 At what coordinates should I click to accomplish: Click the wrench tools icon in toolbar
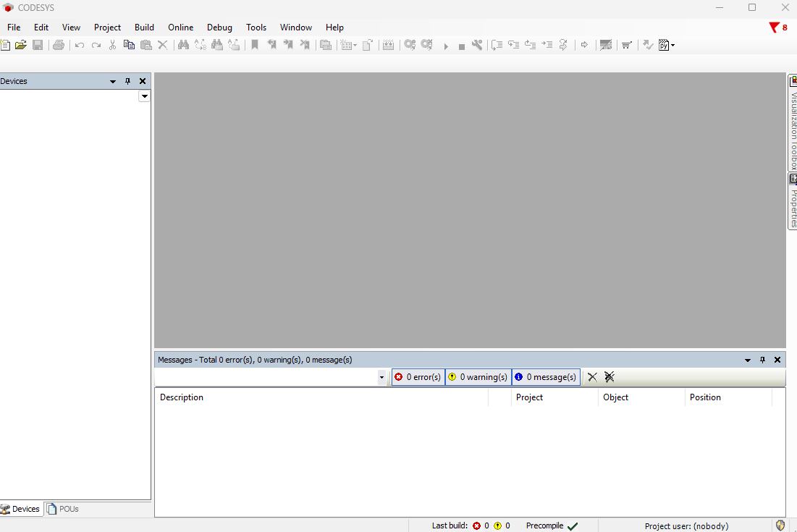coord(477,45)
